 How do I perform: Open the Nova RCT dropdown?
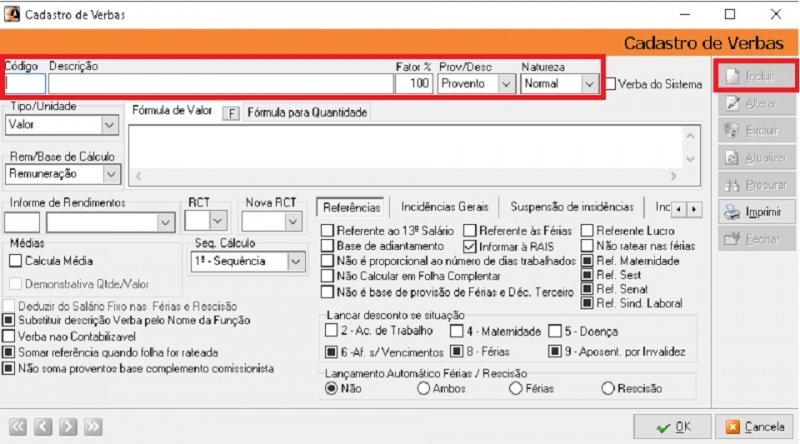pos(293,221)
